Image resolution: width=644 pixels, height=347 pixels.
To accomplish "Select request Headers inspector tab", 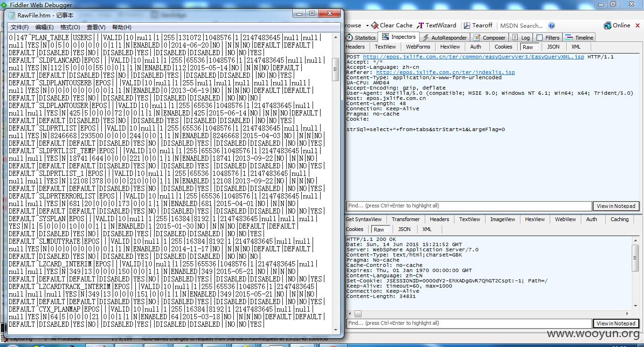I will pos(355,47).
